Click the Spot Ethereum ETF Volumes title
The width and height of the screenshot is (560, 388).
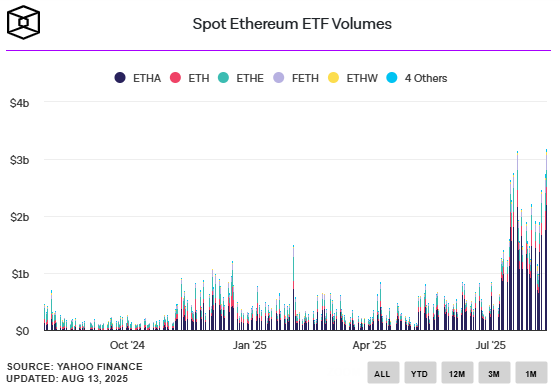[x=292, y=24]
